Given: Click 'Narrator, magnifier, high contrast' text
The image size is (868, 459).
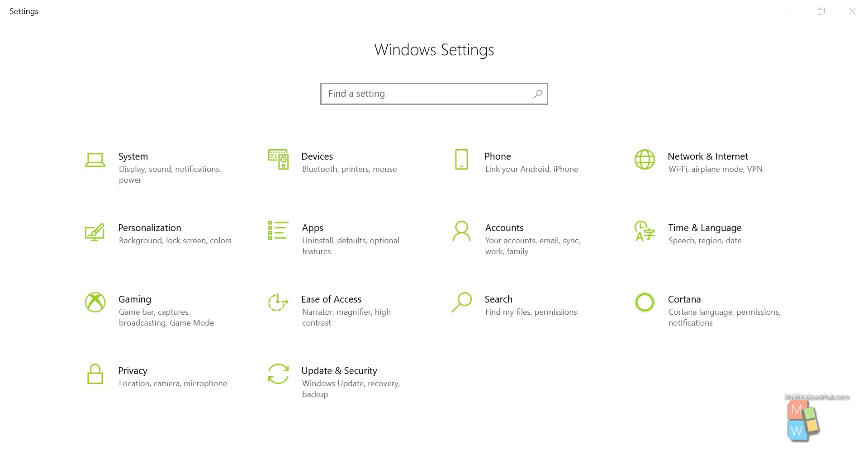Looking at the screenshot, I should pos(346,317).
